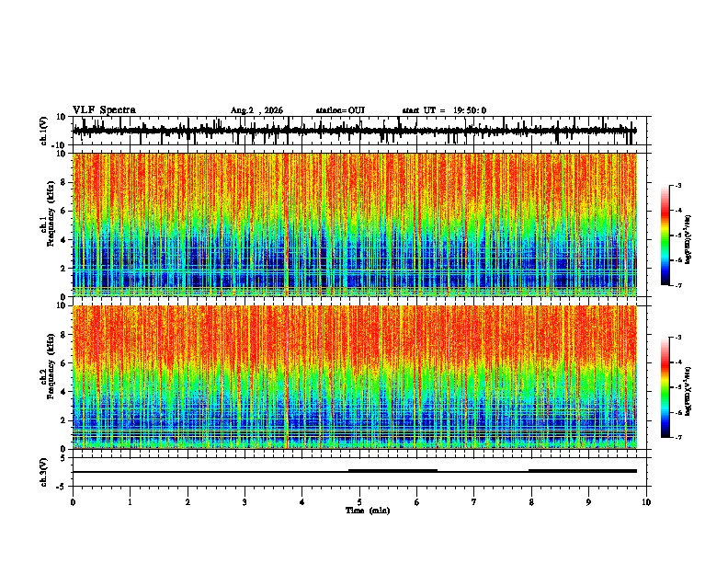Image resolution: width=728 pixels, height=563 pixels.
Task: Click time axis tick label "4"
Action: 302,502
